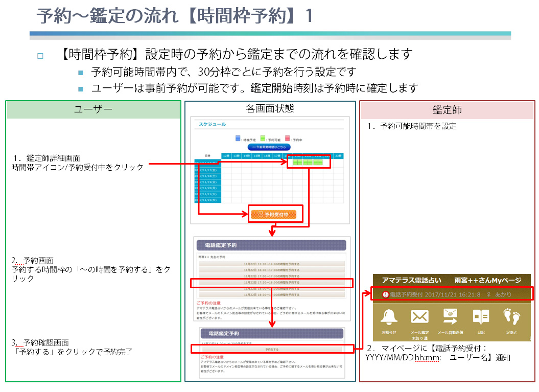Click the 12時 column header in schedule
Screen dimensions: 539x392
226,156
